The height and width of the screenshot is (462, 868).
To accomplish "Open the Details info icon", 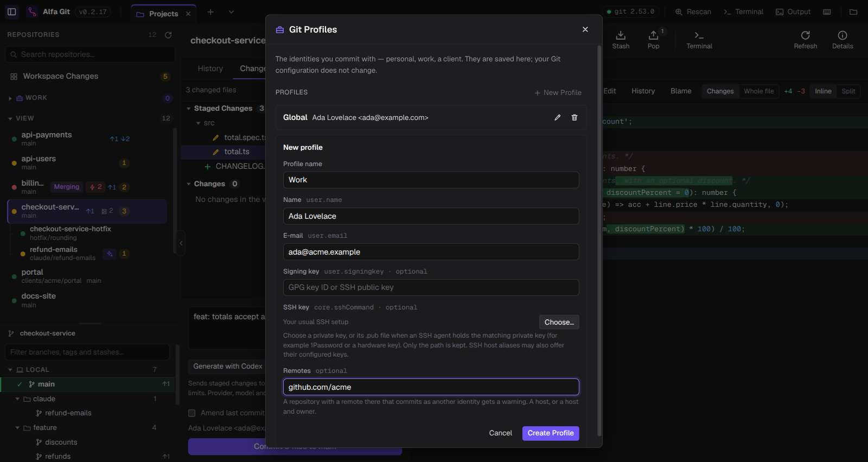I will pyautogui.click(x=843, y=40).
